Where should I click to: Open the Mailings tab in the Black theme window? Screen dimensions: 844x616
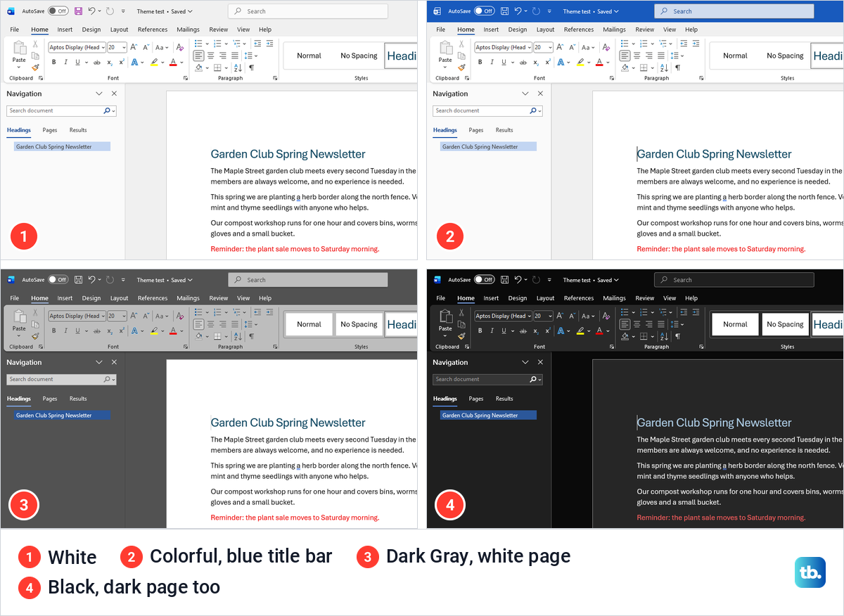[x=614, y=298]
